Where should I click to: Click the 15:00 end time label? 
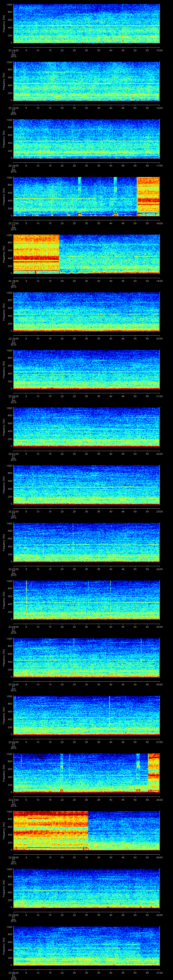160,50
